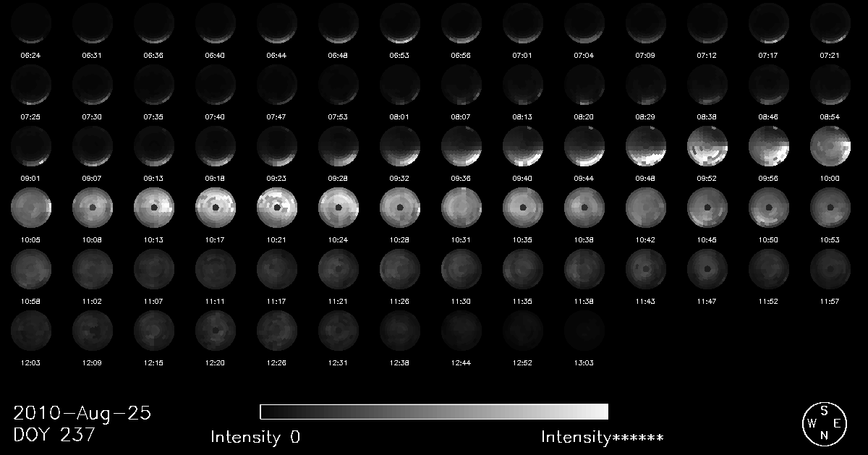Select the half-lit disk at 09:44
Viewport: 868px width, 455px height.
(x=584, y=146)
